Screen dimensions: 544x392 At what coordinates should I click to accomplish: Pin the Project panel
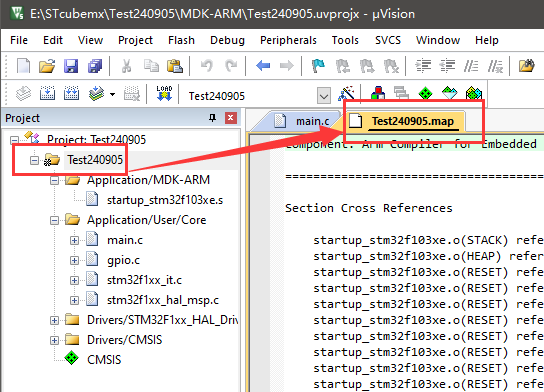point(212,118)
